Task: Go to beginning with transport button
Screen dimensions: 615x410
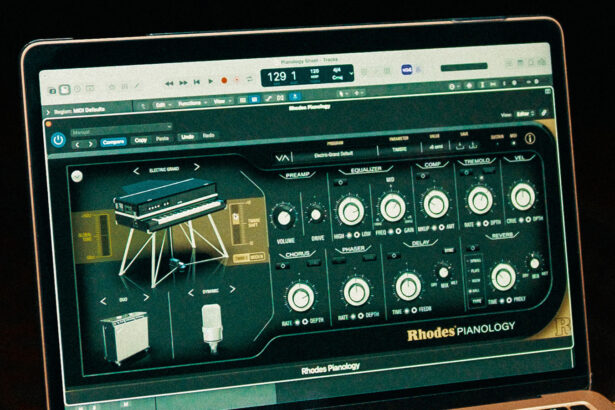Action: (x=197, y=82)
